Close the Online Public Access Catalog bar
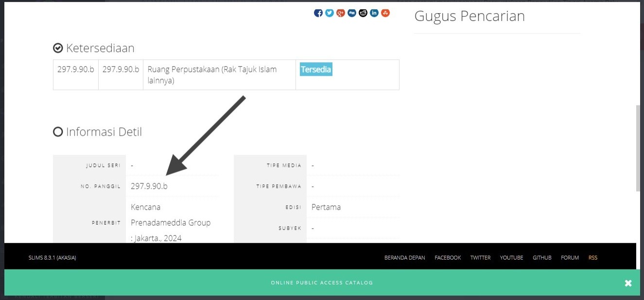Image resolution: width=644 pixels, height=300 pixels. (628, 283)
